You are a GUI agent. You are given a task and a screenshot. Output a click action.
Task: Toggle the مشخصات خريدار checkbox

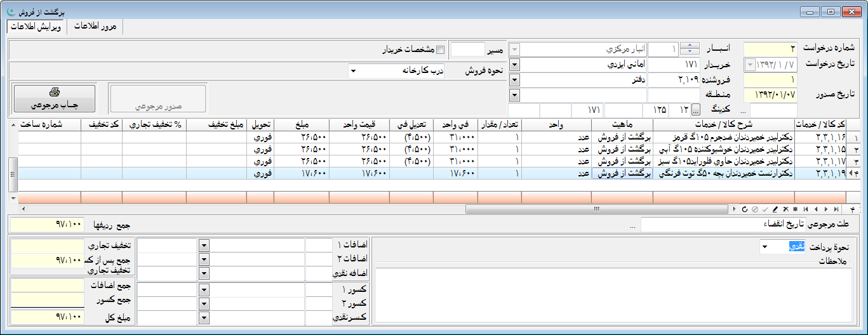pyautogui.click(x=440, y=49)
